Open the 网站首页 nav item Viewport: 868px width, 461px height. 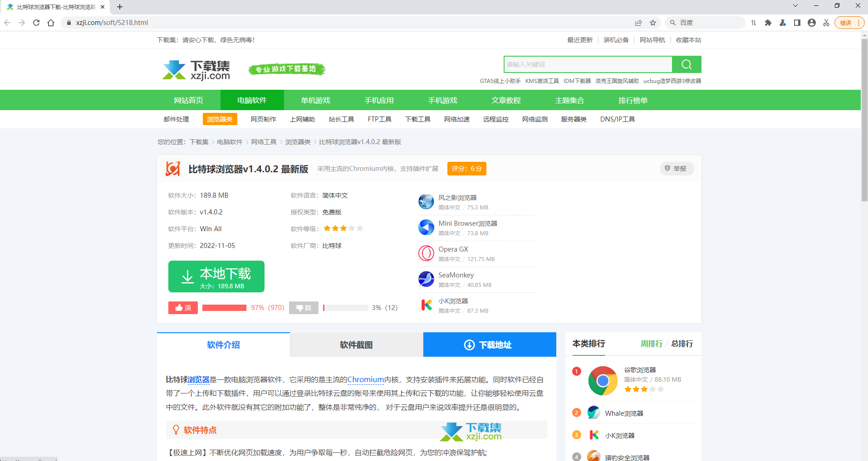point(189,100)
